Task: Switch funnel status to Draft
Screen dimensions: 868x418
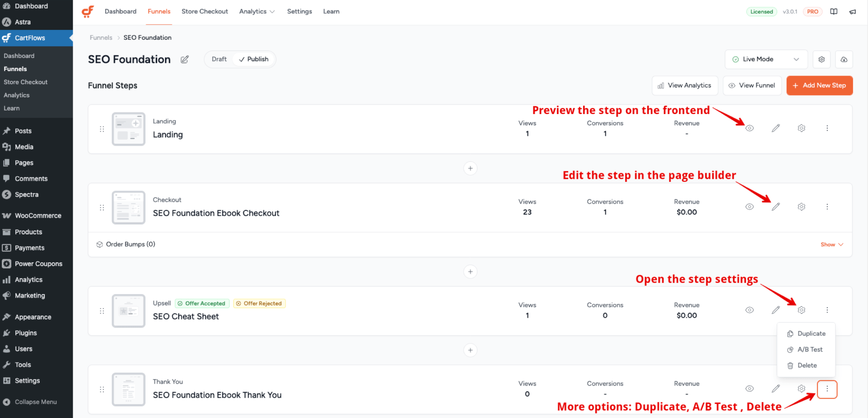Action: click(x=219, y=59)
